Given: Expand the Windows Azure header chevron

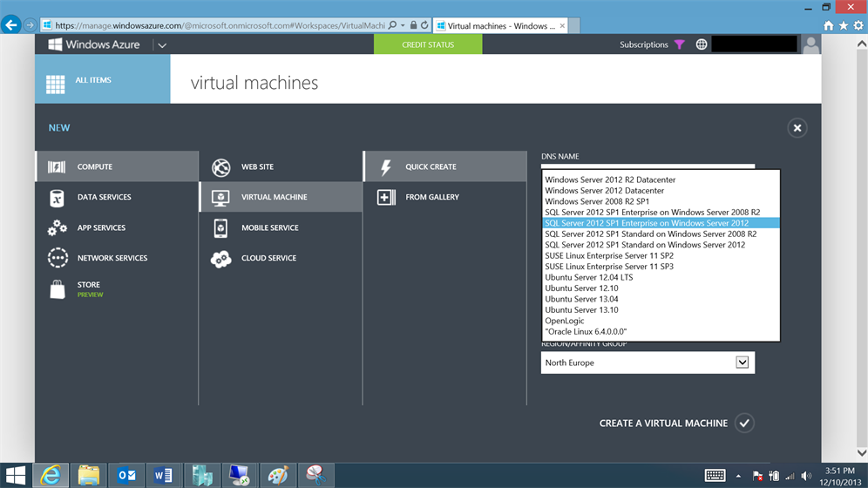Looking at the screenshot, I should point(162,45).
